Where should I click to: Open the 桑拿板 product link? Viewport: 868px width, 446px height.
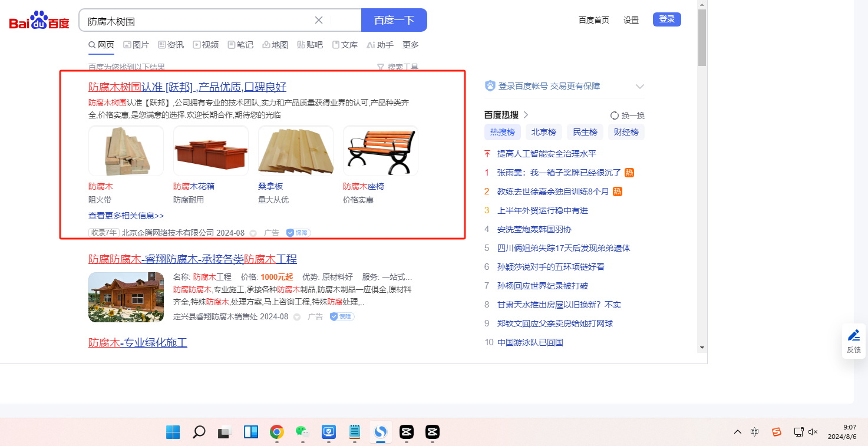coord(270,186)
